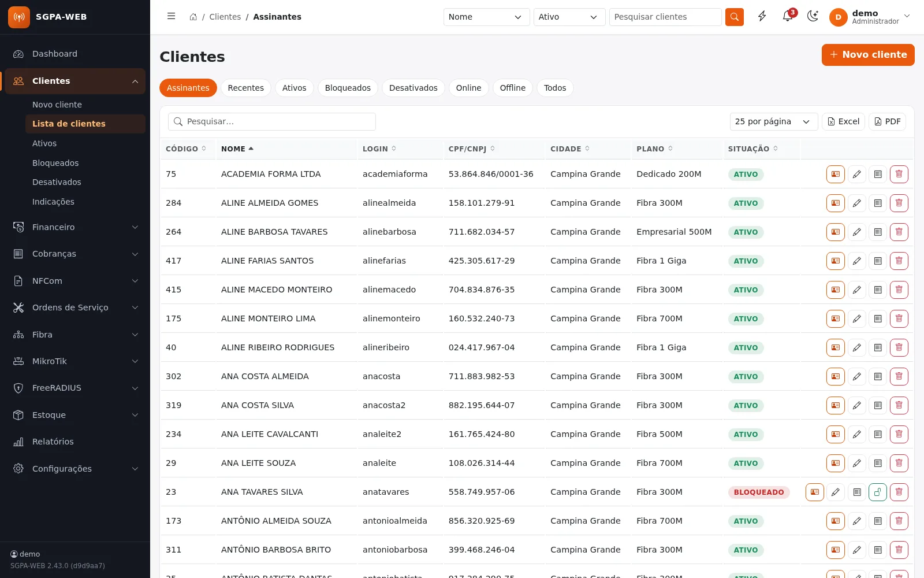This screenshot has height=578, width=924.
Task: Open the Dashboard sidebar item
Action: 75,54
